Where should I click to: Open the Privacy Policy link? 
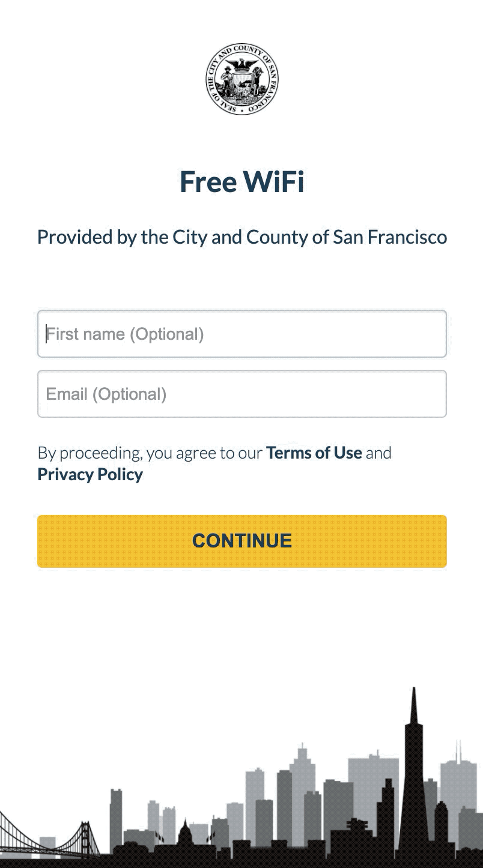coord(90,474)
